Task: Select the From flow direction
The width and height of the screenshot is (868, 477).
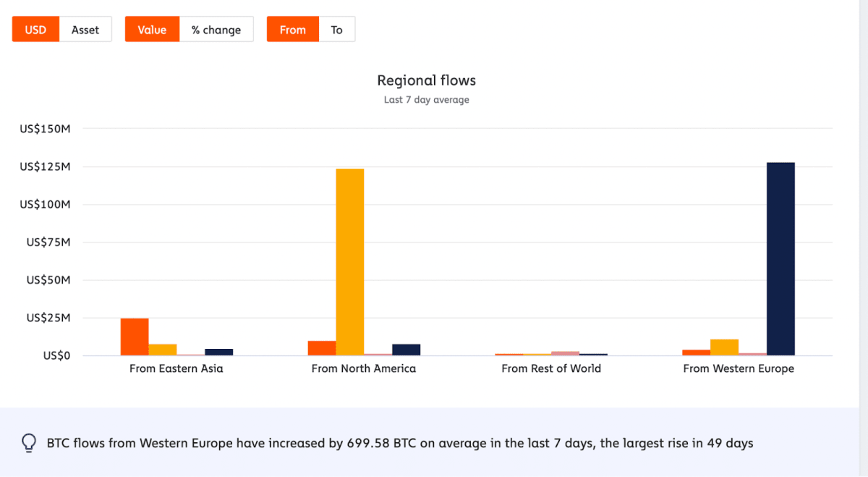Action: [x=292, y=30]
